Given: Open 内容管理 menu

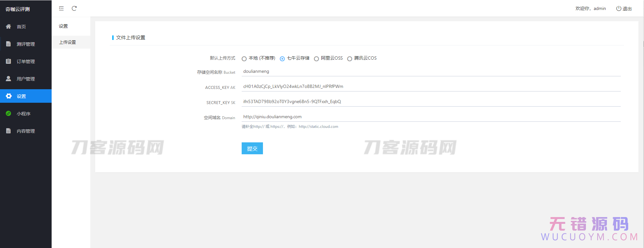Looking at the screenshot, I should (26, 131).
